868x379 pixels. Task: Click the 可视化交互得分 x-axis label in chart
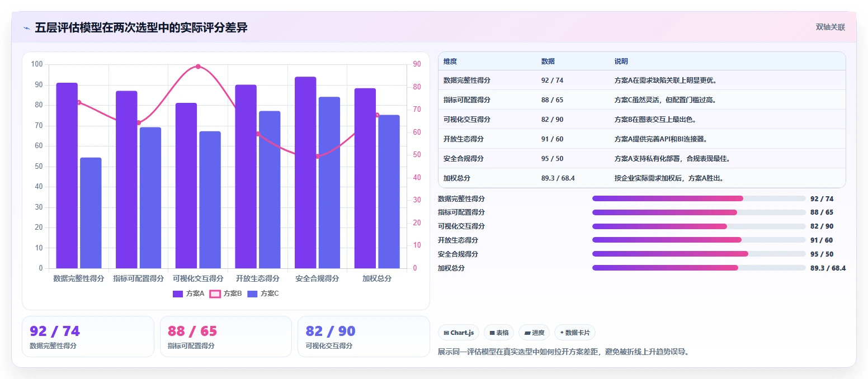(198, 278)
